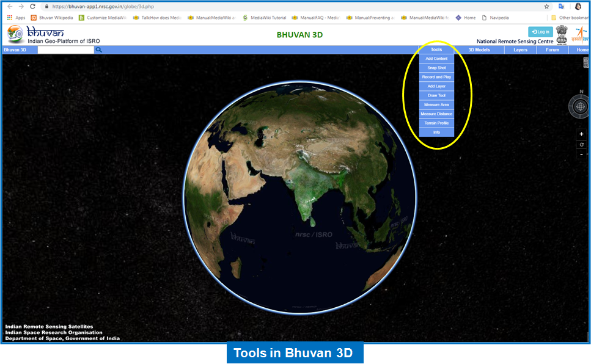Screen dimensions: 591x364
Task: Click National Remote Sensing Centre text
Action: [x=515, y=42]
